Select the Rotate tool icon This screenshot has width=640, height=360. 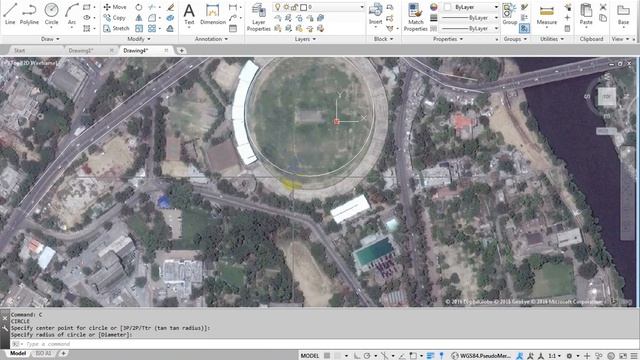[139, 7]
